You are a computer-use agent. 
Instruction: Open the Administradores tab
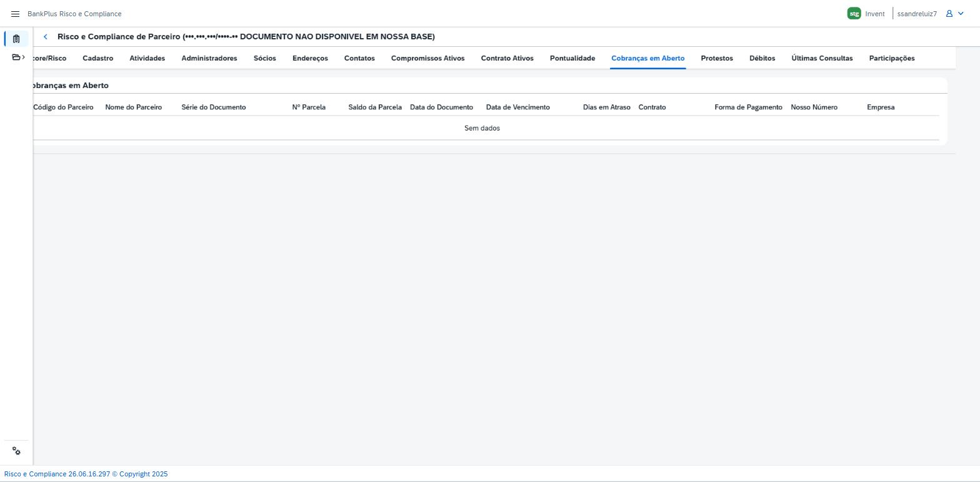[x=209, y=58]
